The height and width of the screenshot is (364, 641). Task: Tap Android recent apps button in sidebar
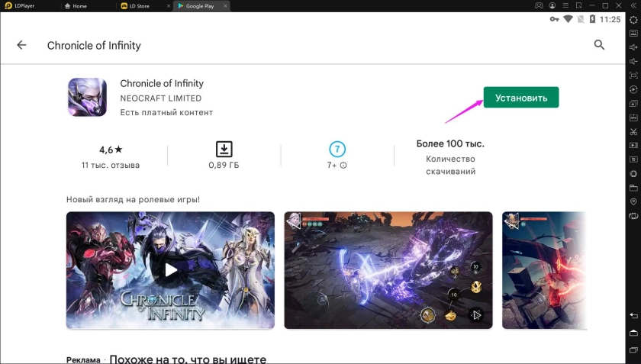point(633,350)
